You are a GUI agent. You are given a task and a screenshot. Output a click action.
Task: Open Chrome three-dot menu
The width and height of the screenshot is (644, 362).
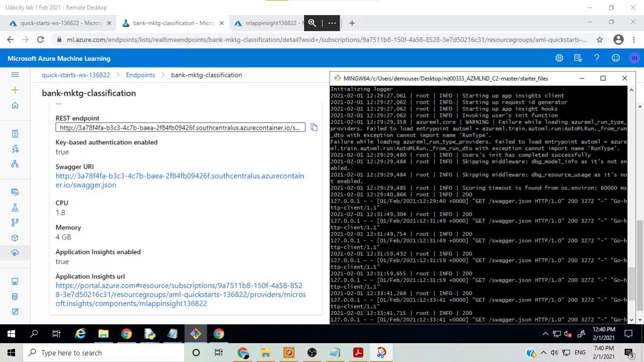[635, 40]
